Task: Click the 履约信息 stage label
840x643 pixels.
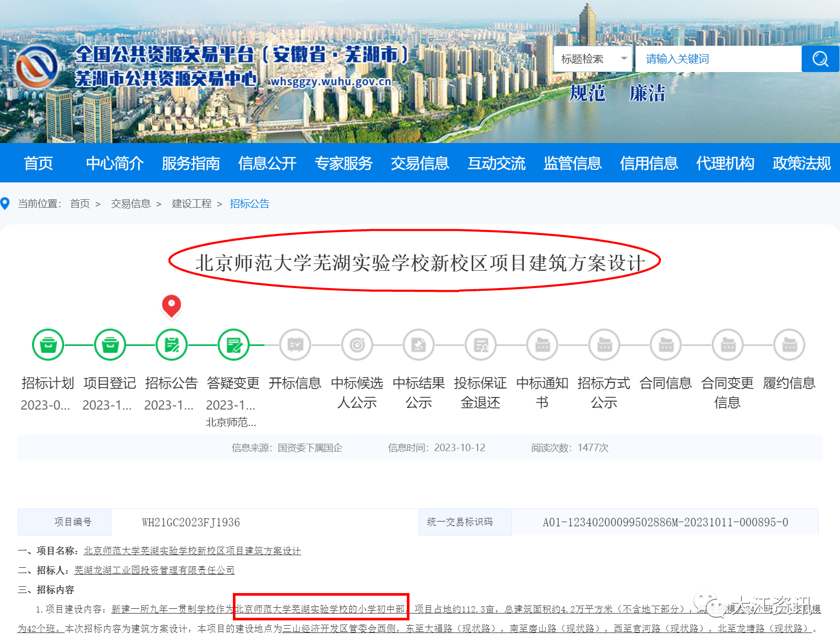Action: click(790, 383)
